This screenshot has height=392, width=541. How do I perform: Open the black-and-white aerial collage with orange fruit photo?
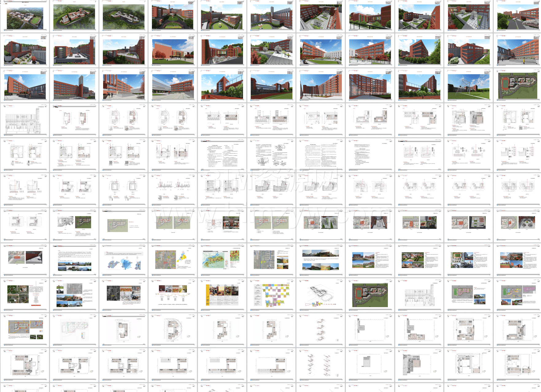coord(124,295)
